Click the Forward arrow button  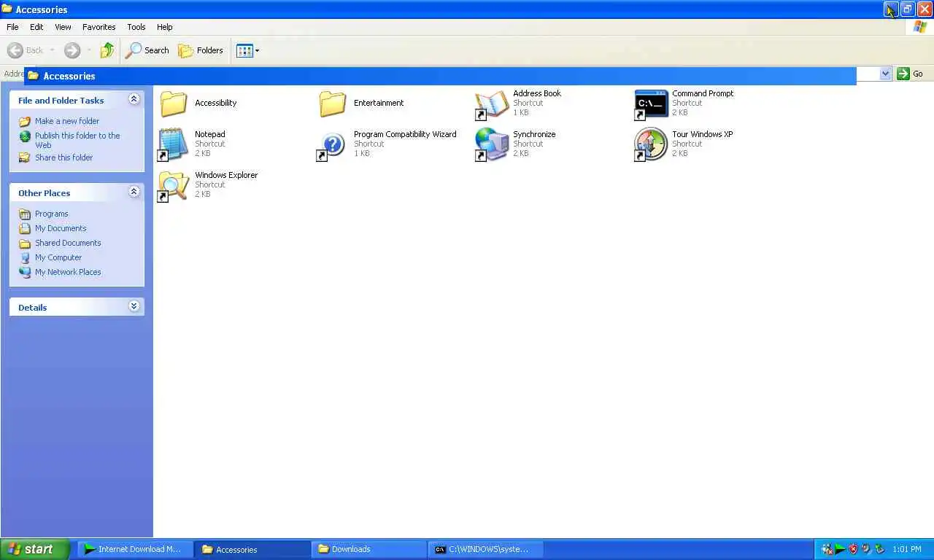pyautogui.click(x=72, y=50)
